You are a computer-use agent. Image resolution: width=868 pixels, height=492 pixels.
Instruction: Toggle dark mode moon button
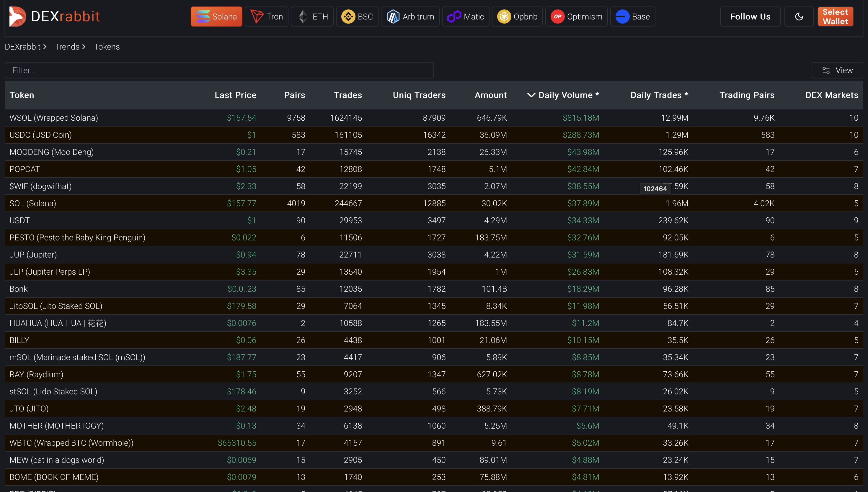coord(799,17)
